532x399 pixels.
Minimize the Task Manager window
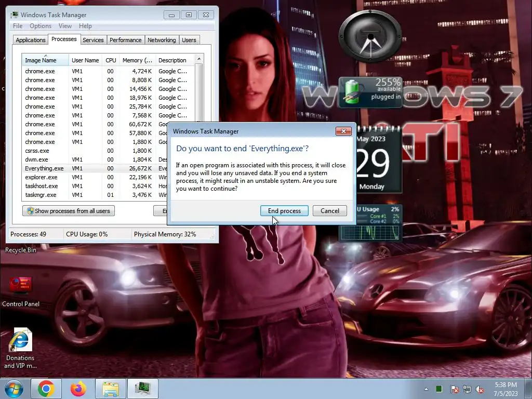point(171,15)
